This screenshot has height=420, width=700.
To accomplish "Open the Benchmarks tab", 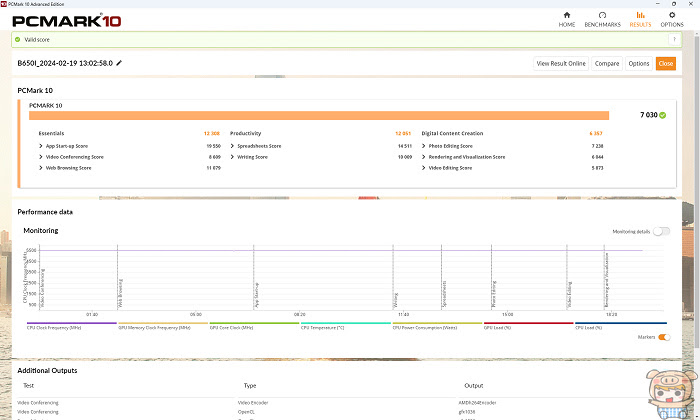I will tap(602, 20).
